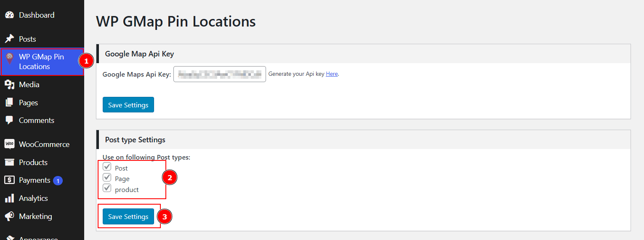Click the Media library icon
Image resolution: width=644 pixels, height=240 pixels.
9,85
